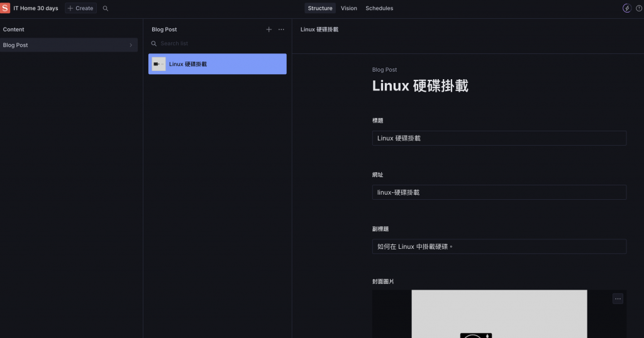Image resolution: width=644 pixels, height=338 pixels.
Task: Click the Linux 硬碟掛載 pane header title
Action: coord(319,30)
